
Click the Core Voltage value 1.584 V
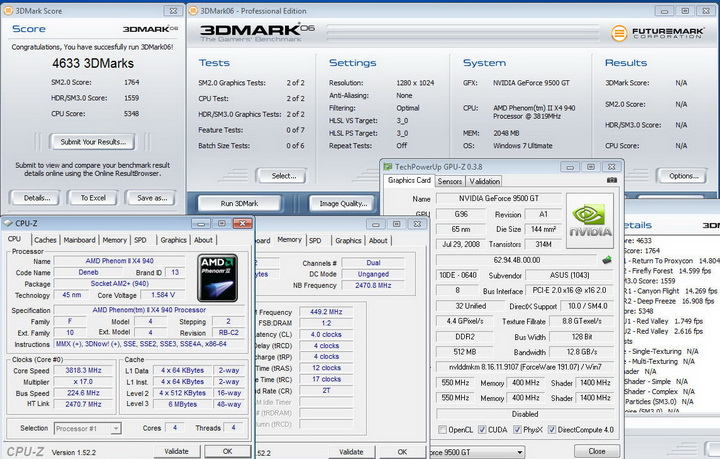point(162,295)
